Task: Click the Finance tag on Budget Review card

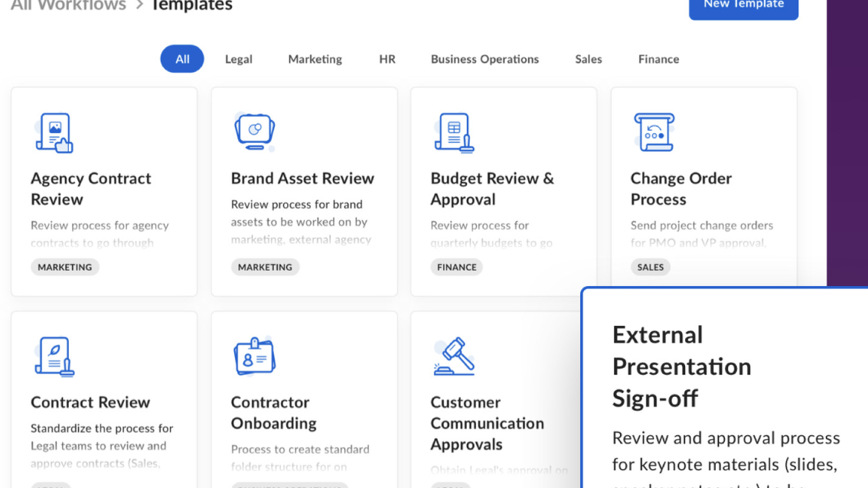Action: point(457,267)
